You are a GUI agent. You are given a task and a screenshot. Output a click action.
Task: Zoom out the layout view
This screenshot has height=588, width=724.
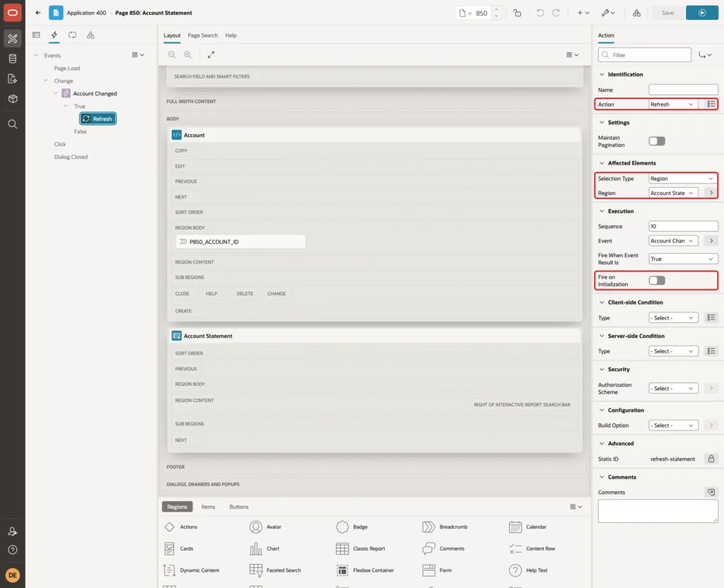click(172, 55)
